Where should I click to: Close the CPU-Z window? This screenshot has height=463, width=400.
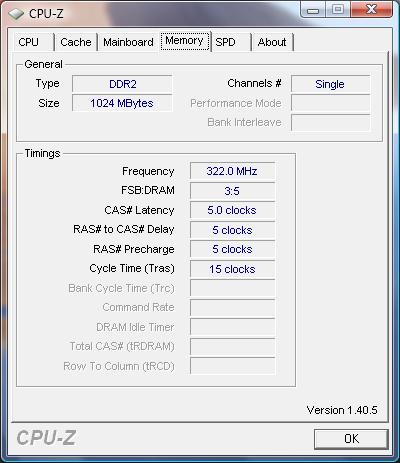pos(371,9)
